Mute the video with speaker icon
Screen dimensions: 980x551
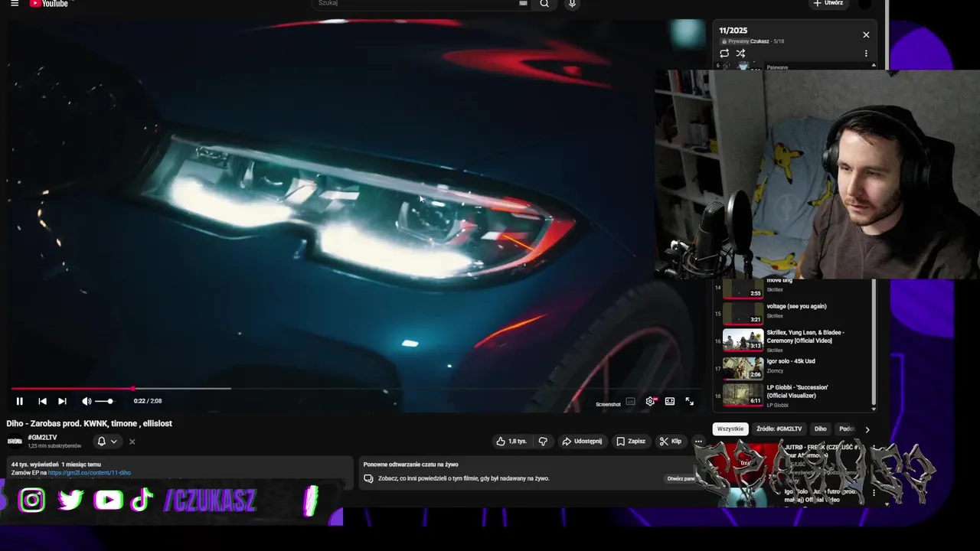point(87,401)
